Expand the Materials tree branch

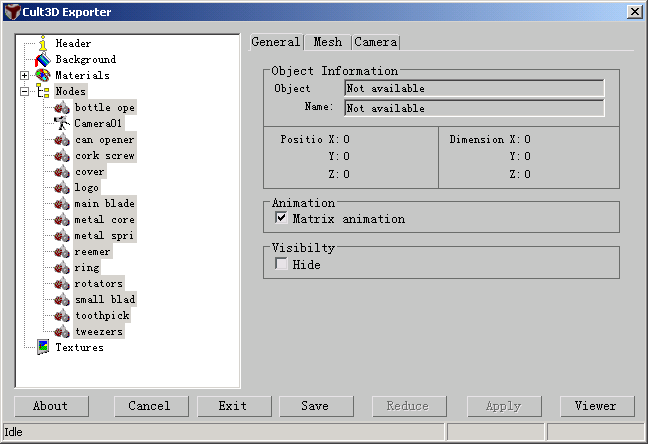coord(24,75)
